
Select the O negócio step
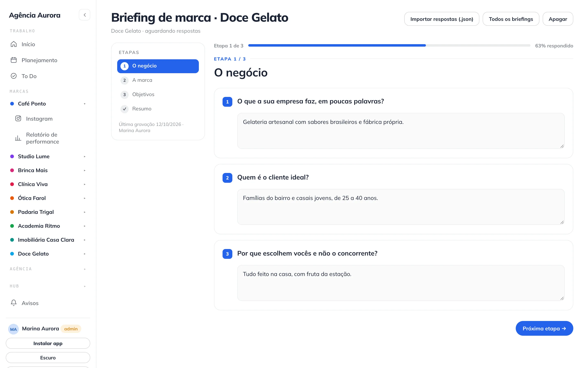(x=158, y=66)
